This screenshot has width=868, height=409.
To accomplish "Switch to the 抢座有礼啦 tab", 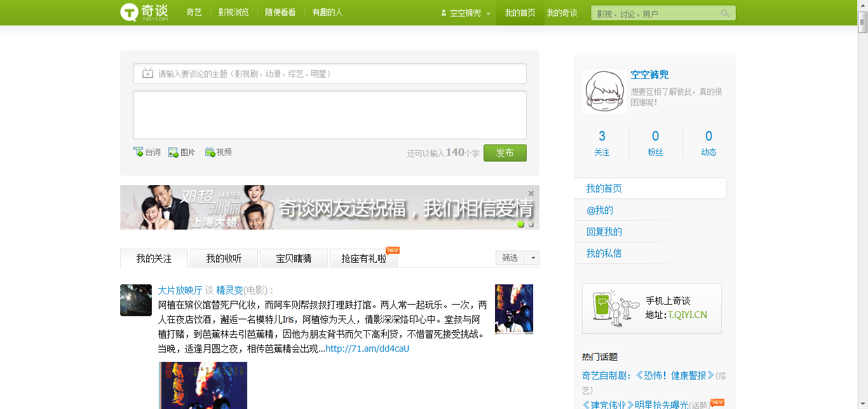I will pyautogui.click(x=363, y=258).
